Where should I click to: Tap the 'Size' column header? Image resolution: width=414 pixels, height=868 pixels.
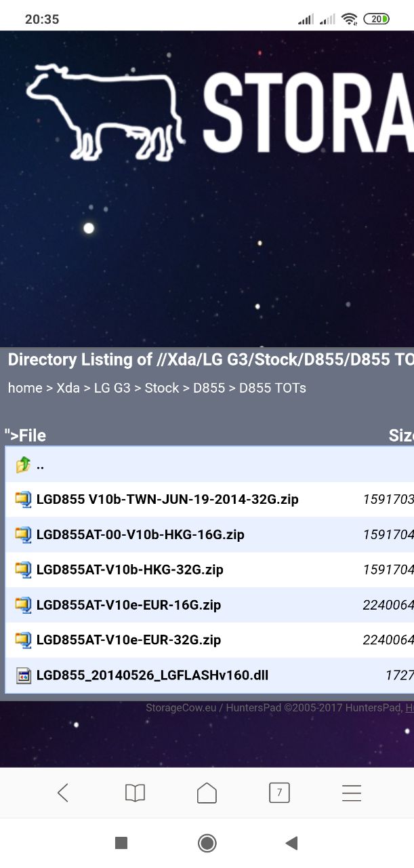click(x=401, y=435)
